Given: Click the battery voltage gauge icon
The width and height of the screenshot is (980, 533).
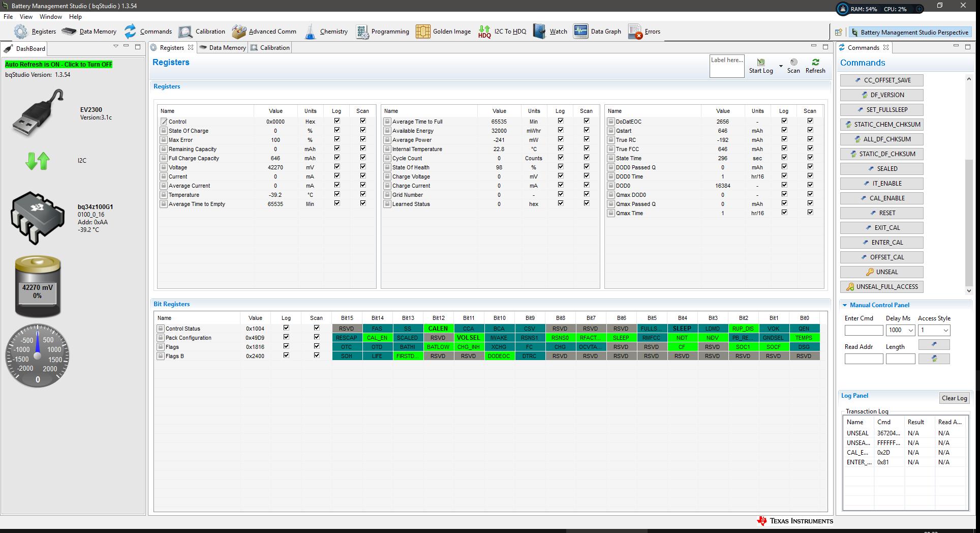Looking at the screenshot, I should (x=38, y=286).
